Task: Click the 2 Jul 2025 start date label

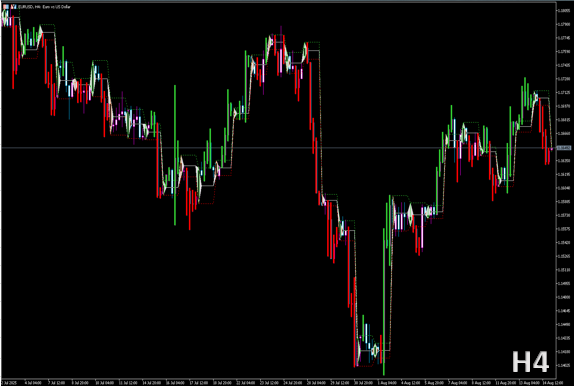Action: (7, 383)
